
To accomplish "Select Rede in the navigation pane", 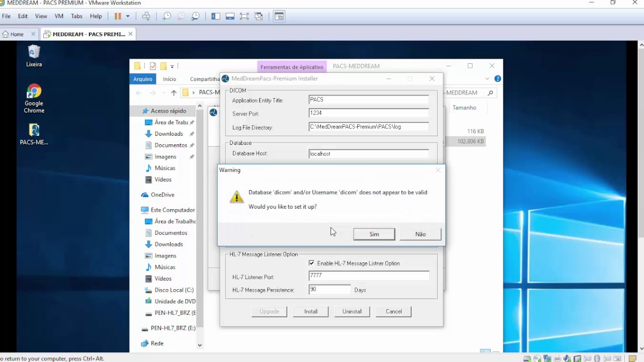I will 157,343.
